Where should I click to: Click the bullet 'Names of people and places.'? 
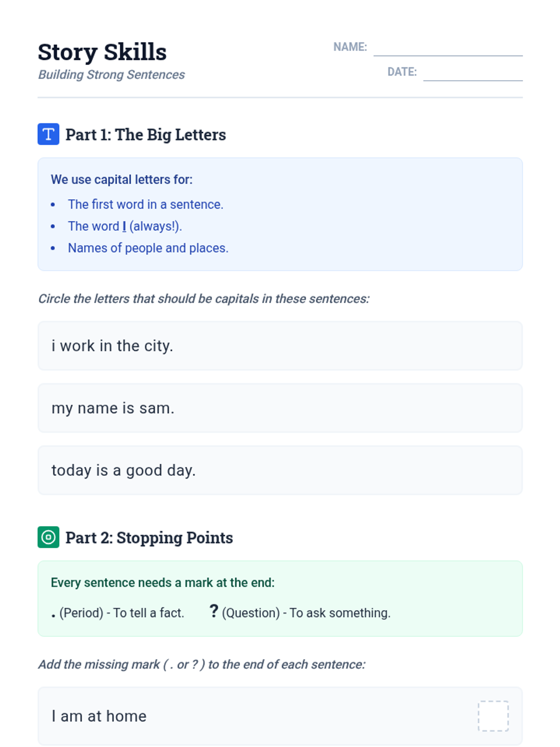click(148, 248)
